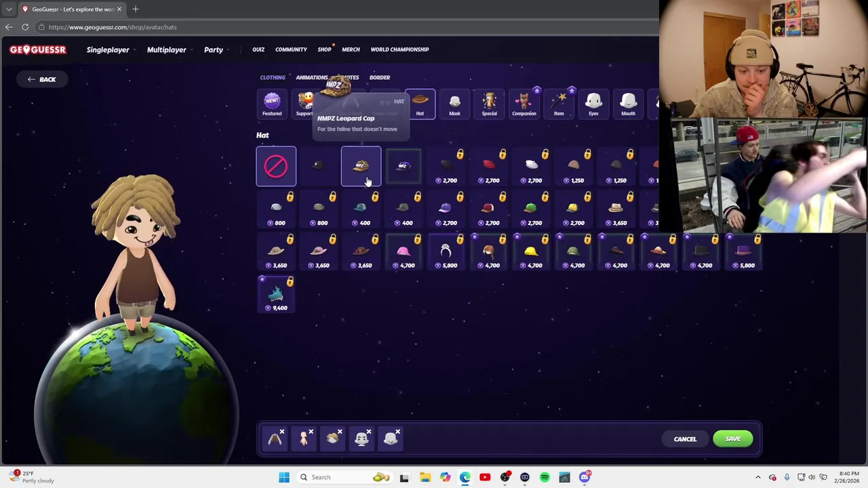The height and width of the screenshot is (488, 868).
Task: Open the Special category
Action: pos(489,104)
